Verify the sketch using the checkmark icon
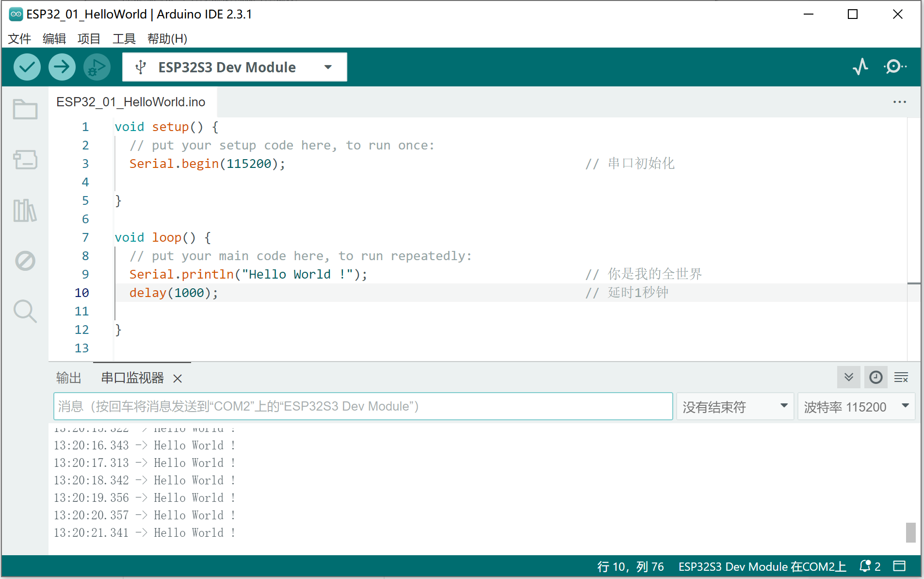This screenshot has height=579, width=924. click(27, 66)
